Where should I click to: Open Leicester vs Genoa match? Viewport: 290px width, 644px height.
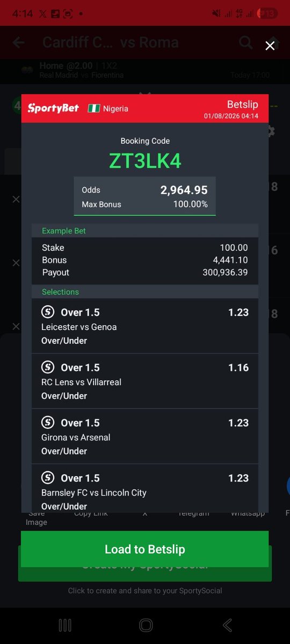point(79,327)
